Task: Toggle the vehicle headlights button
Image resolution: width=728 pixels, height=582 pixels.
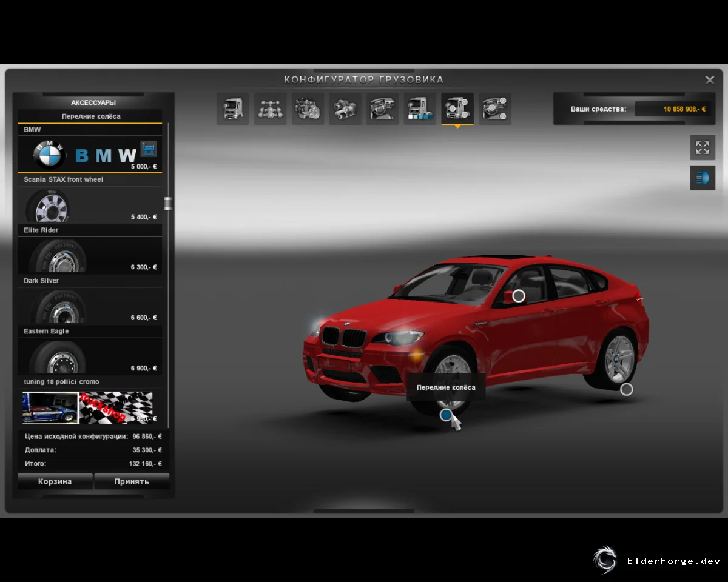Action: click(x=703, y=178)
